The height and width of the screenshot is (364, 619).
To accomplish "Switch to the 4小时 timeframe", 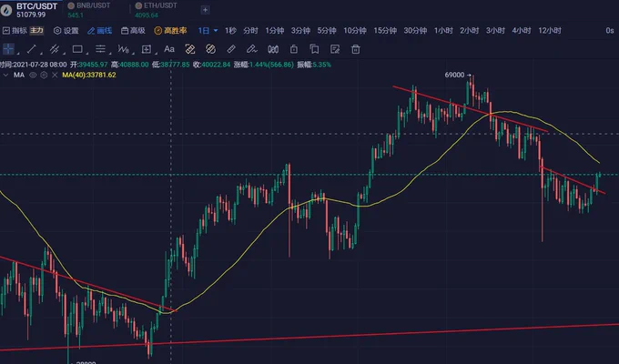I will (522, 30).
